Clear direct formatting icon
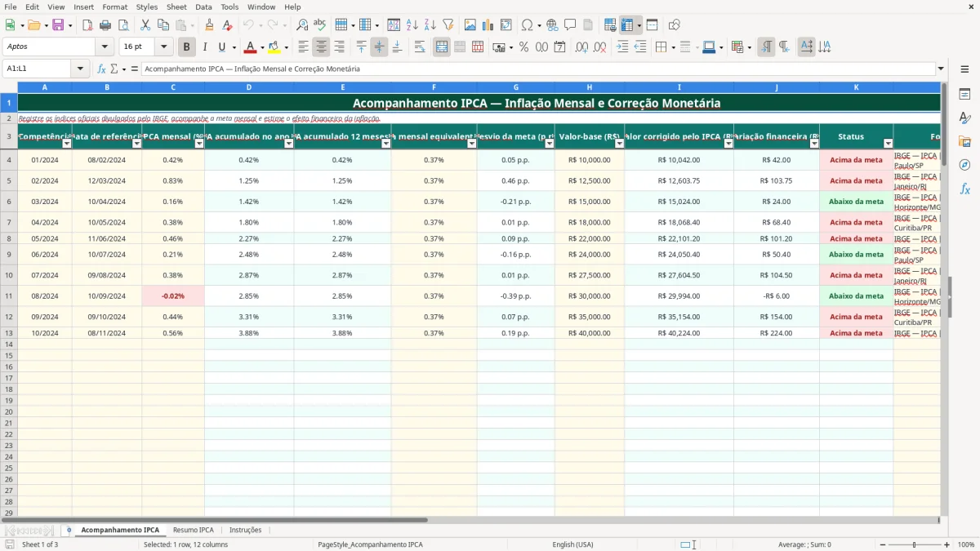Viewport: 980px width, 551px height. click(x=228, y=25)
